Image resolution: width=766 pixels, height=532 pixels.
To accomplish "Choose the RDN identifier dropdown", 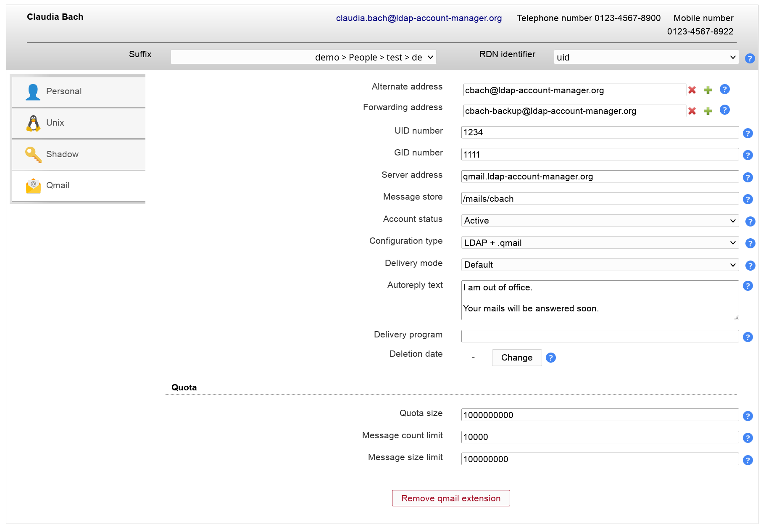I will [x=646, y=57].
